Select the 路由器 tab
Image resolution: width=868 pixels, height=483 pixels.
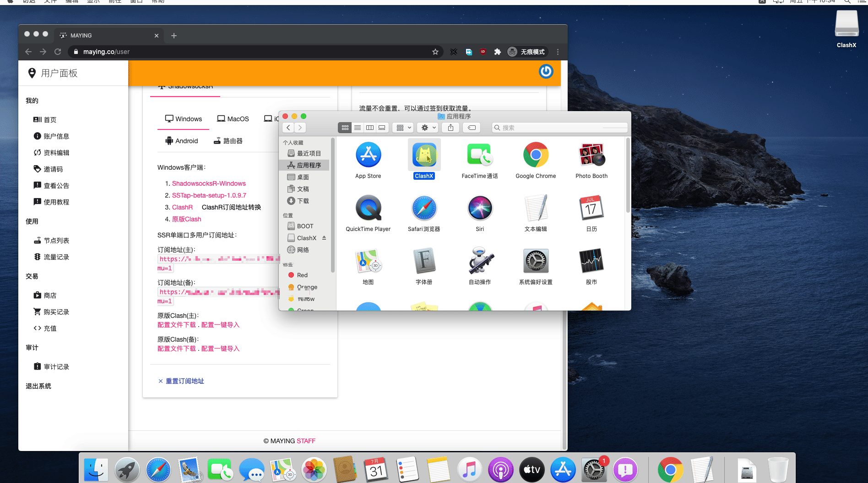pos(228,141)
